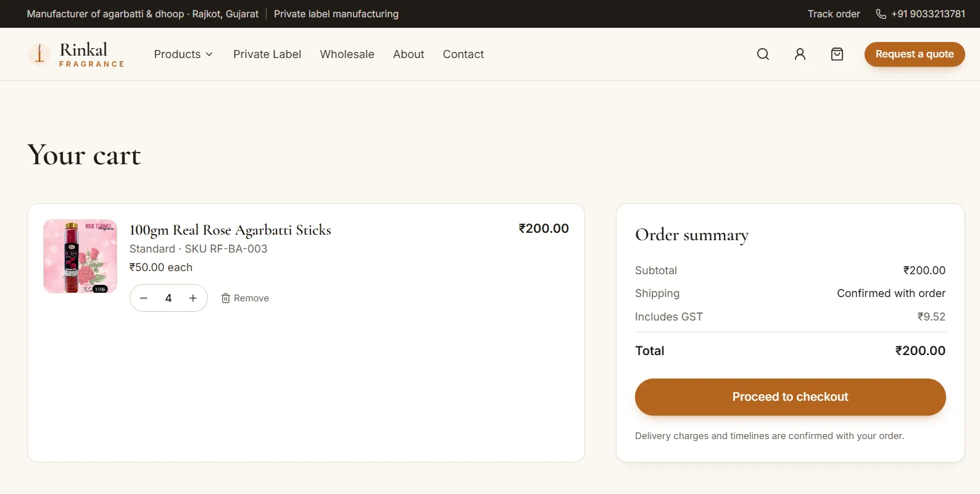This screenshot has height=494, width=980.
Task: Click the Rose Agarbatti product thumbnail
Action: 80,256
